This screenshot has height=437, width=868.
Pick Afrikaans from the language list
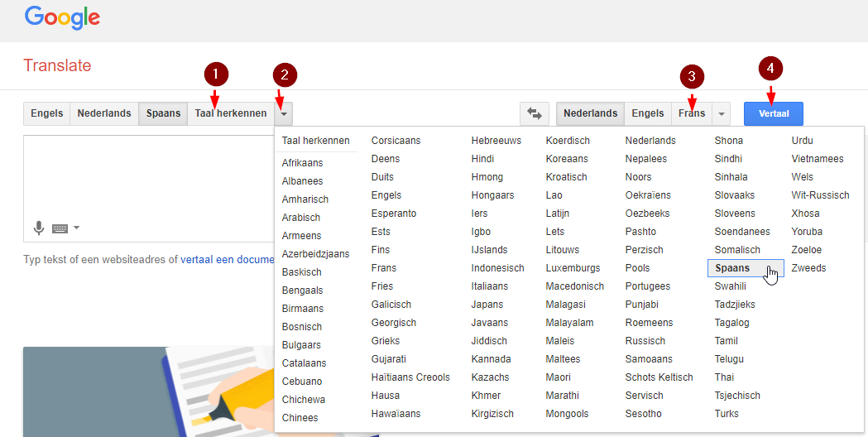[302, 163]
